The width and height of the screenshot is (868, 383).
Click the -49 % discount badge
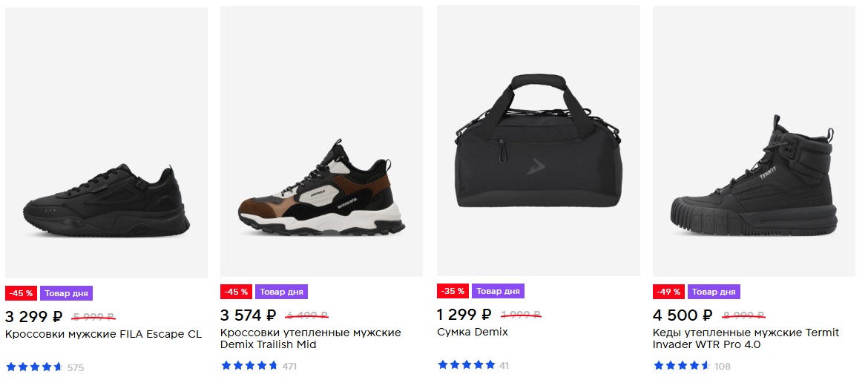[668, 292]
